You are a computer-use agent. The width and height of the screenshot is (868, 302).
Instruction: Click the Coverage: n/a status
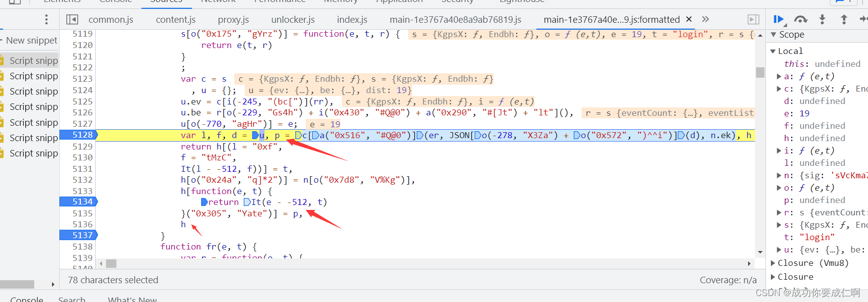tap(728, 280)
